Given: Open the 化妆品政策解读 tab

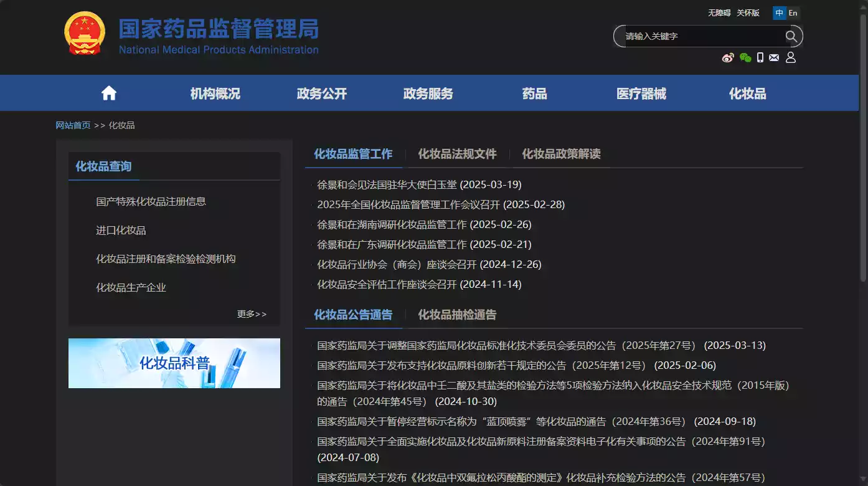Looking at the screenshot, I should click(x=560, y=154).
